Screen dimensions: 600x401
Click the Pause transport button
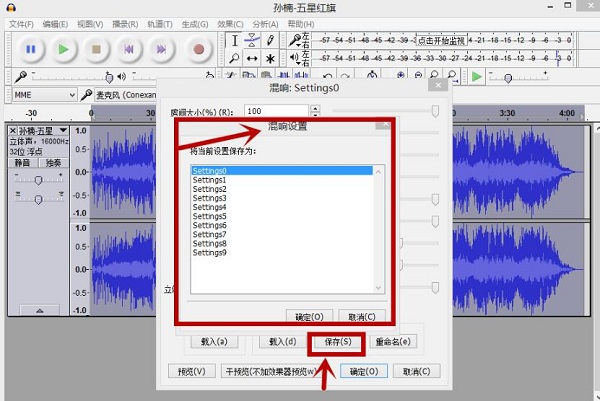[30, 48]
